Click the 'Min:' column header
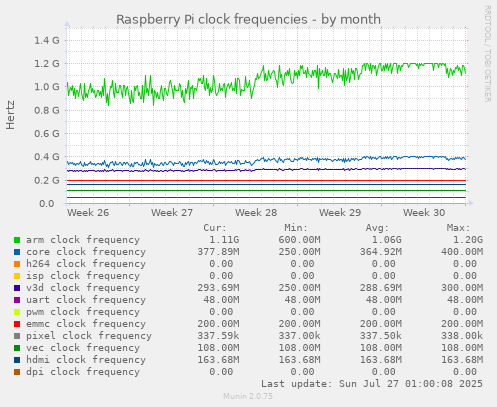 [x=296, y=228]
